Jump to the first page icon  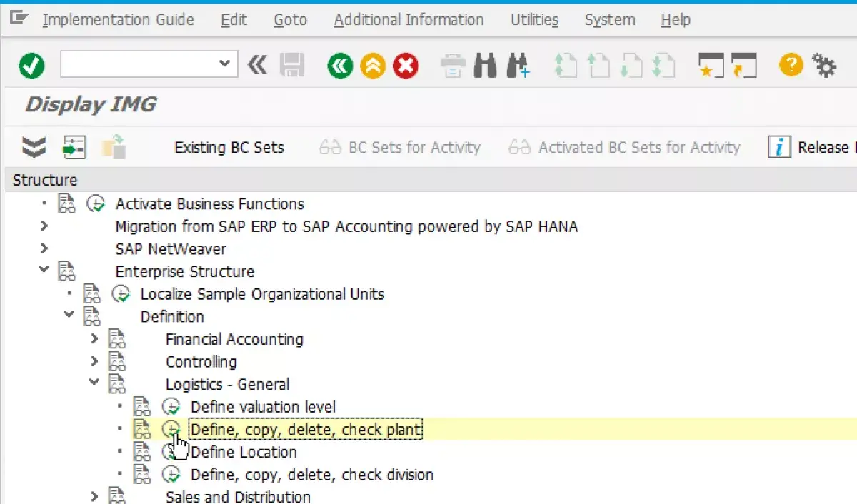pos(566,66)
